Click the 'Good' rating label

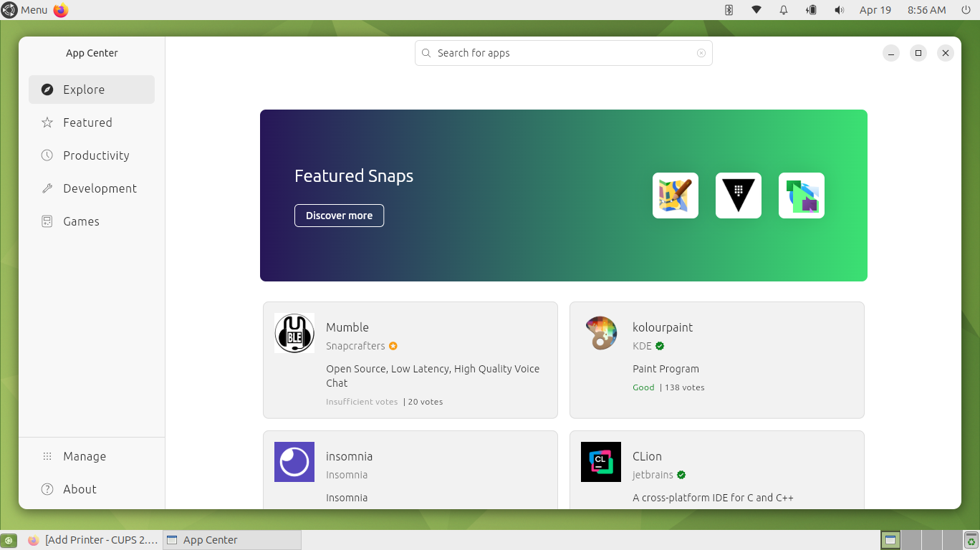(643, 387)
